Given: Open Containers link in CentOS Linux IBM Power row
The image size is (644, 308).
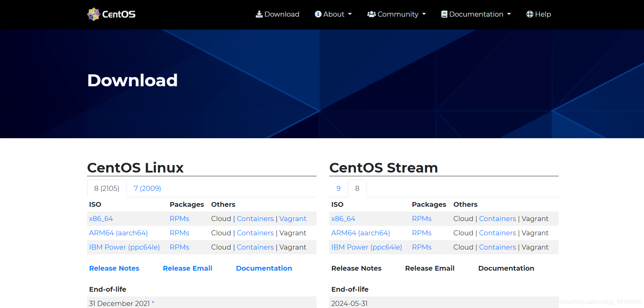Looking at the screenshot, I should tap(255, 247).
